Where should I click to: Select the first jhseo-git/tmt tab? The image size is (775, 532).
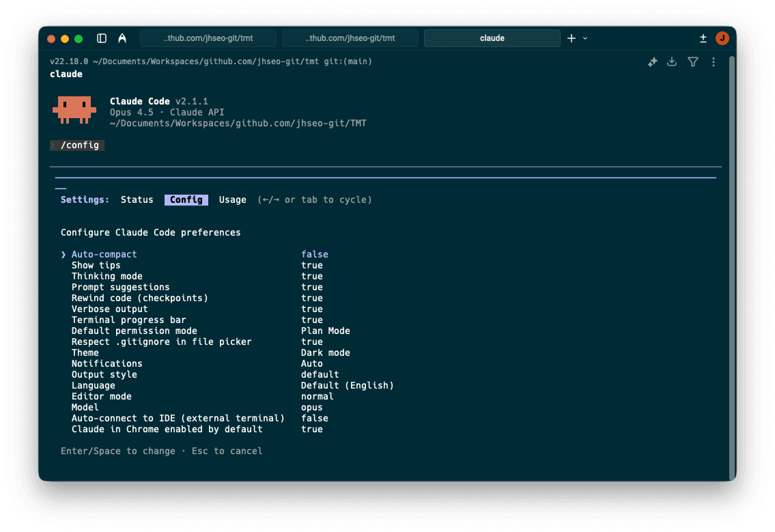(208, 38)
